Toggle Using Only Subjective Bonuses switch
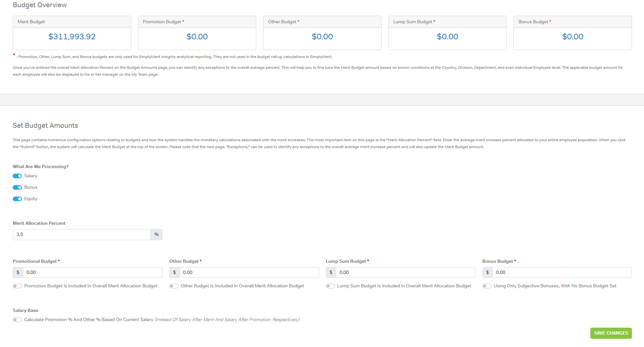Screen dimensions: 644x347 [x=487, y=286]
